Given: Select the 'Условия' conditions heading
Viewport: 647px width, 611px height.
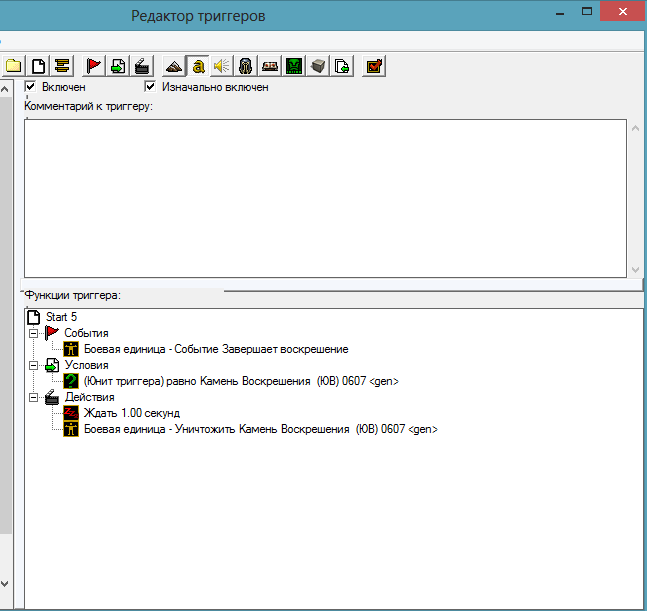Looking at the screenshot, I should click(x=86, y=365).
